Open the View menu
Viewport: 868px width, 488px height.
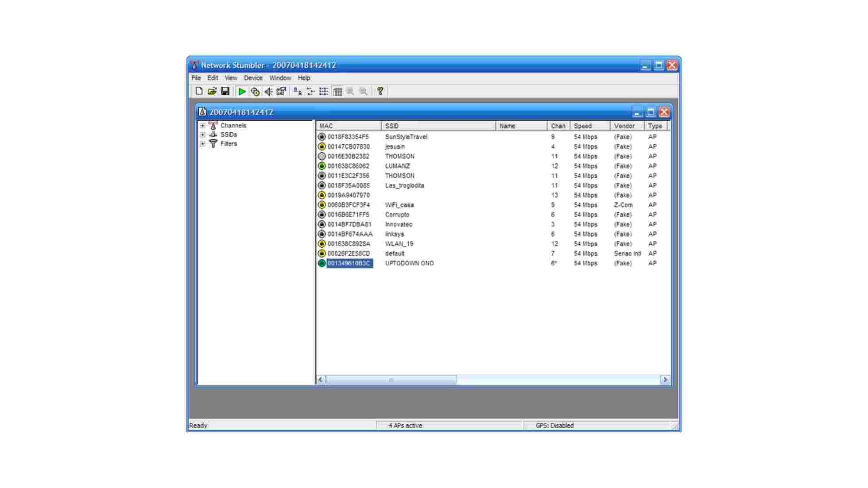point(231,78)
